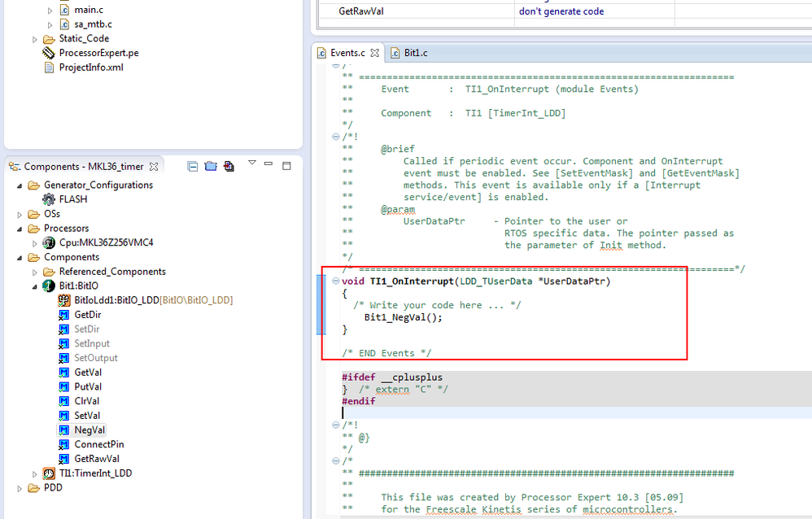Collapse the Components folder
The height and width of the screenshot is (519, 812).
[20, 258]
